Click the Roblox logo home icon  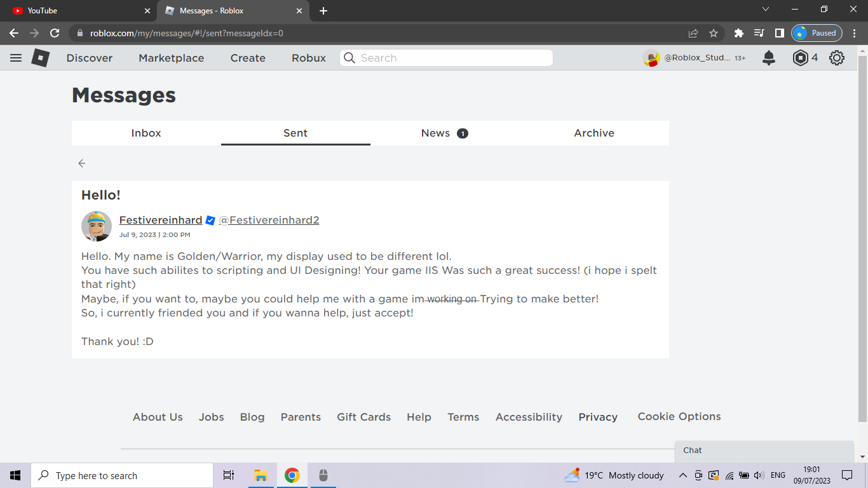point(40,58)
